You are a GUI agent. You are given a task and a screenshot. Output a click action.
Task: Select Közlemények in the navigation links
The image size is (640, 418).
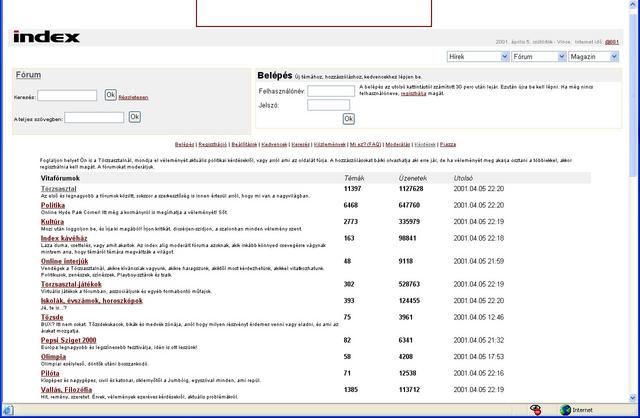[x=330, y=145]
